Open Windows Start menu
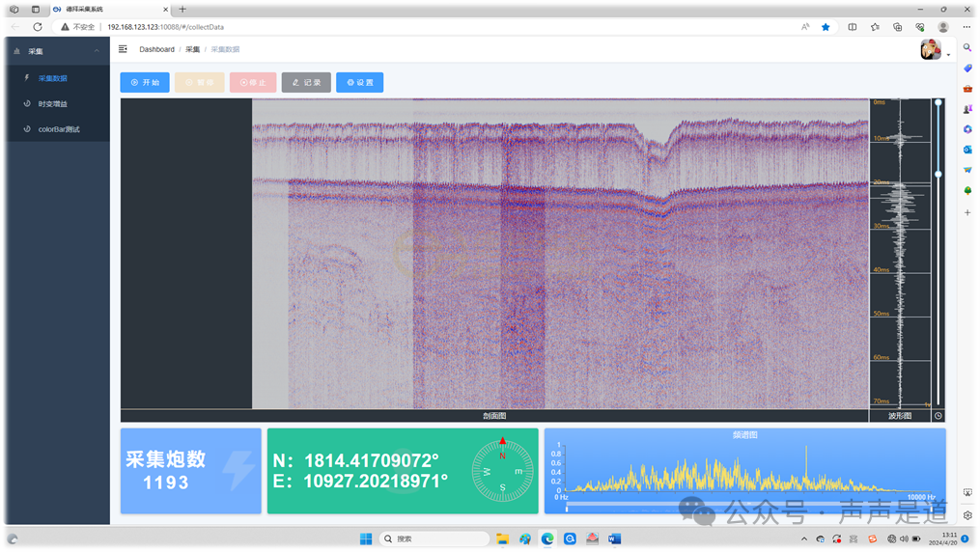 click(x=366, y=538)
